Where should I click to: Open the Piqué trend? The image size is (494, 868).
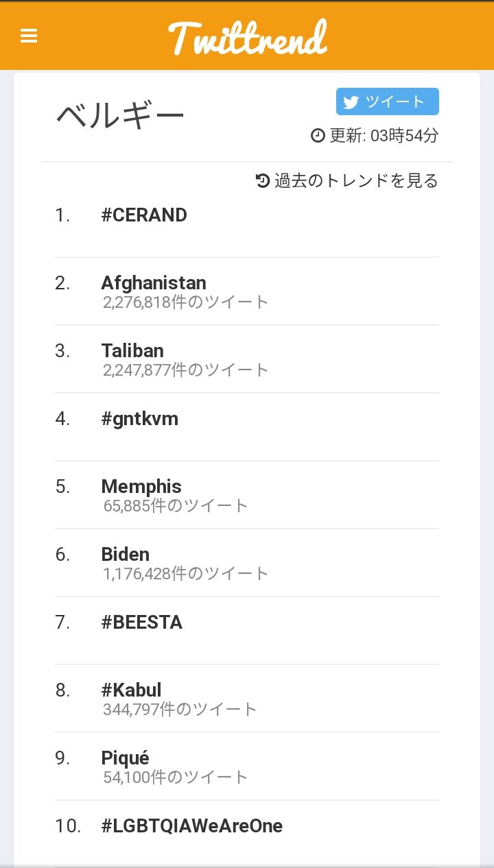[126, 758]
